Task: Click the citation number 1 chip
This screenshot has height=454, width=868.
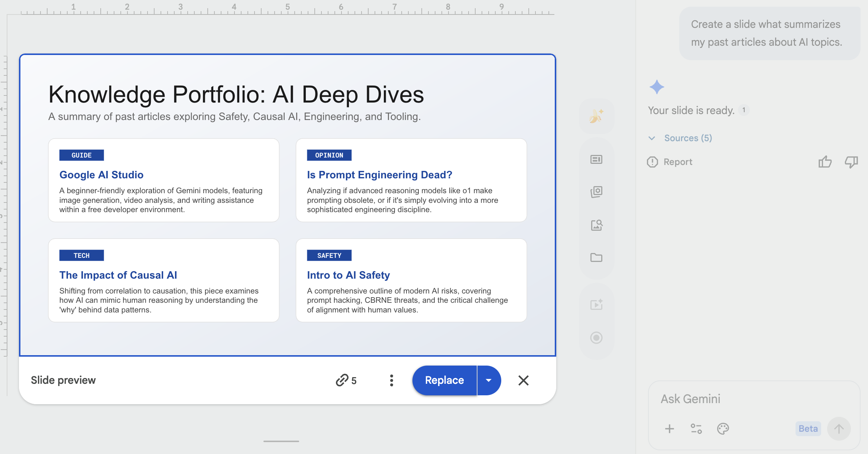Action: (744, 110)
